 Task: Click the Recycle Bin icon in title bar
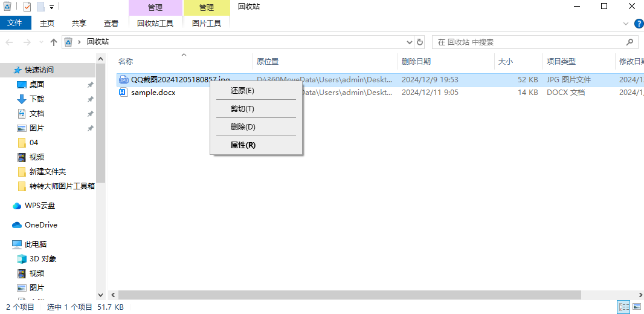click(x=7, y=7)
